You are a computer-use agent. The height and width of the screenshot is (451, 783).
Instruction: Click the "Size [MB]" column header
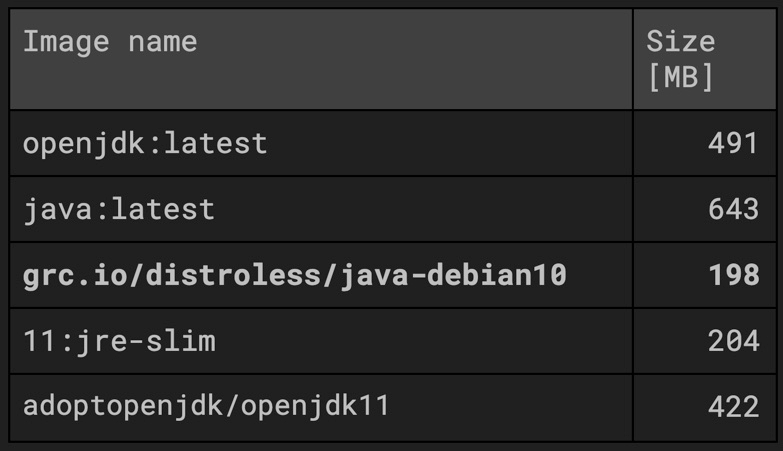681,59
